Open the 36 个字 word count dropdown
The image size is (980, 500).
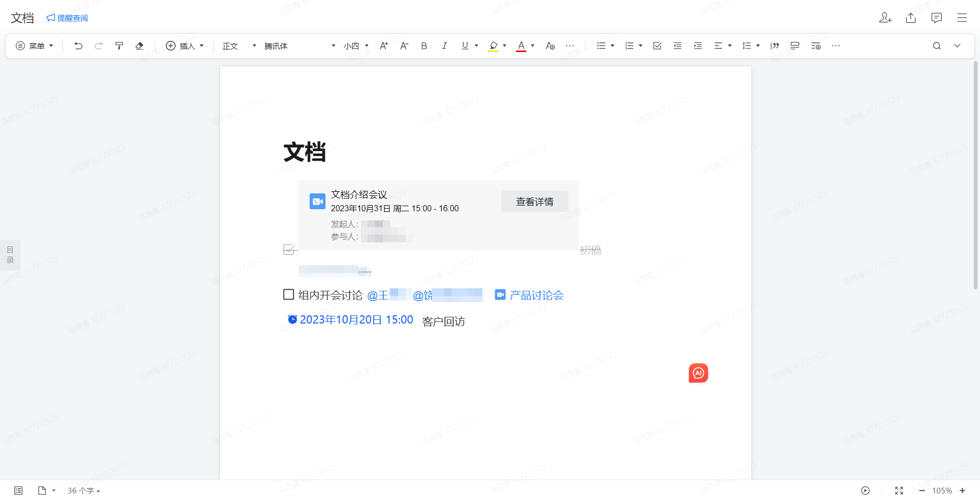(84, 490)
